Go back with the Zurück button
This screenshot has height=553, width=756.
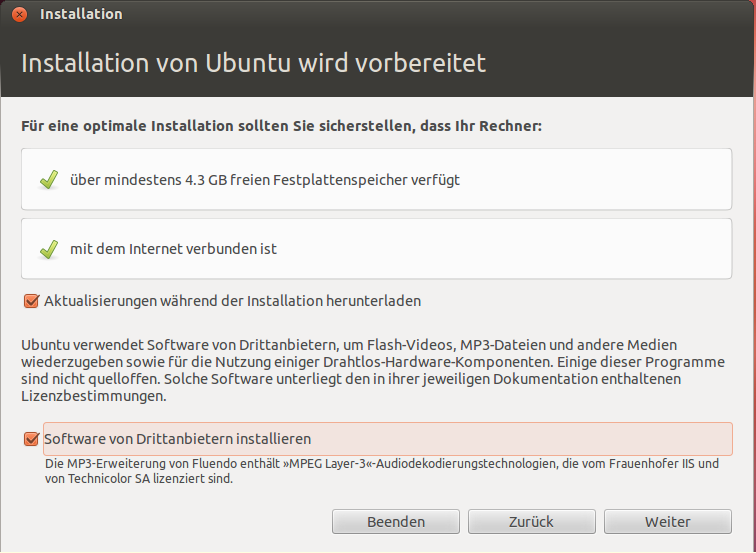(532, 522)
